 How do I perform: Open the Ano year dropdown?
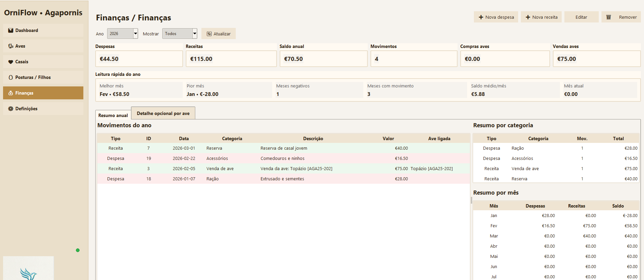point(135,33)
